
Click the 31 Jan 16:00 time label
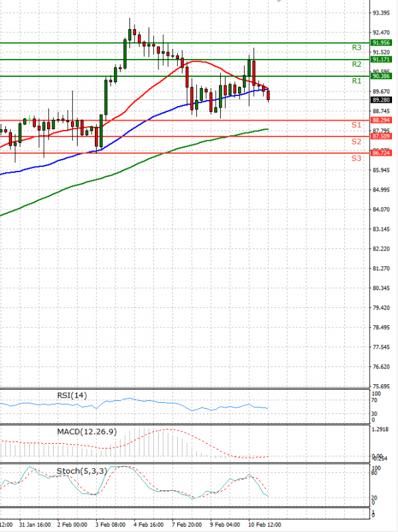[x=35, y=525]
